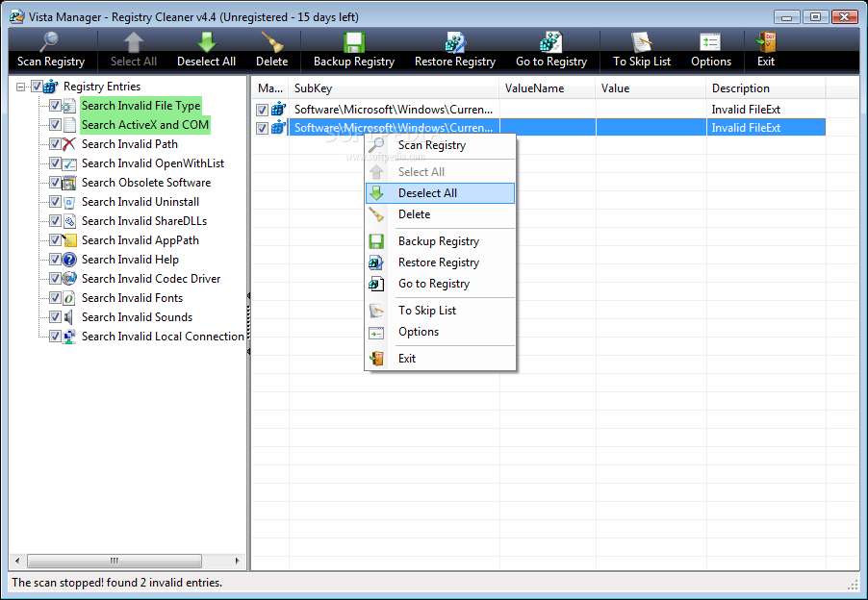Sort by the Description column header

tap(766, 88)
